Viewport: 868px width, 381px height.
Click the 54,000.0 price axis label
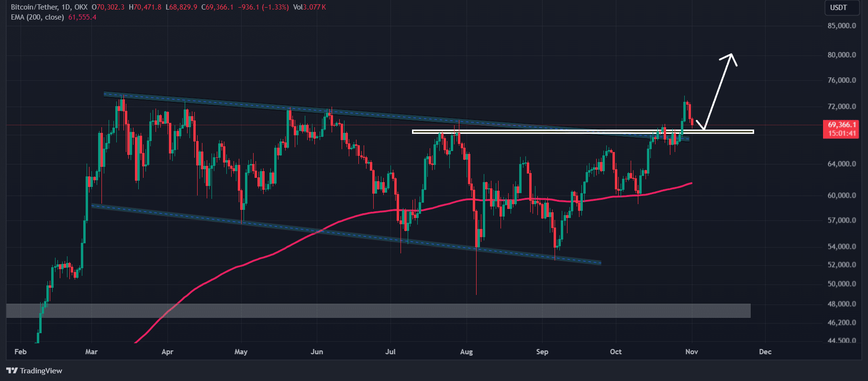[x=842, y=247]
